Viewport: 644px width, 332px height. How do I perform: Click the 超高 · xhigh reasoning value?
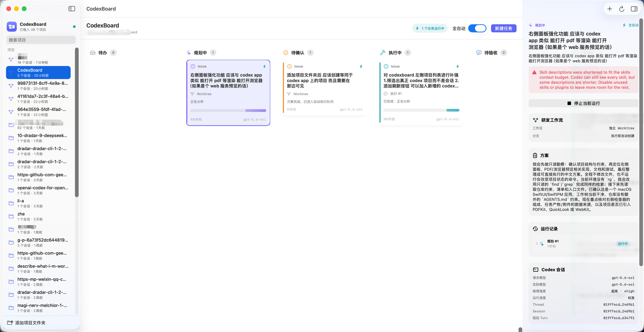pos(623,291)
